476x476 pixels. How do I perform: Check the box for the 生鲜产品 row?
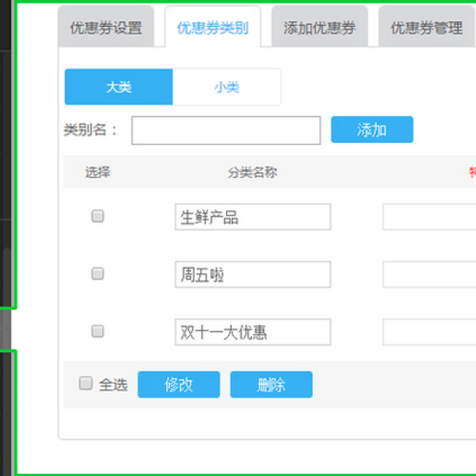point(98,216)
